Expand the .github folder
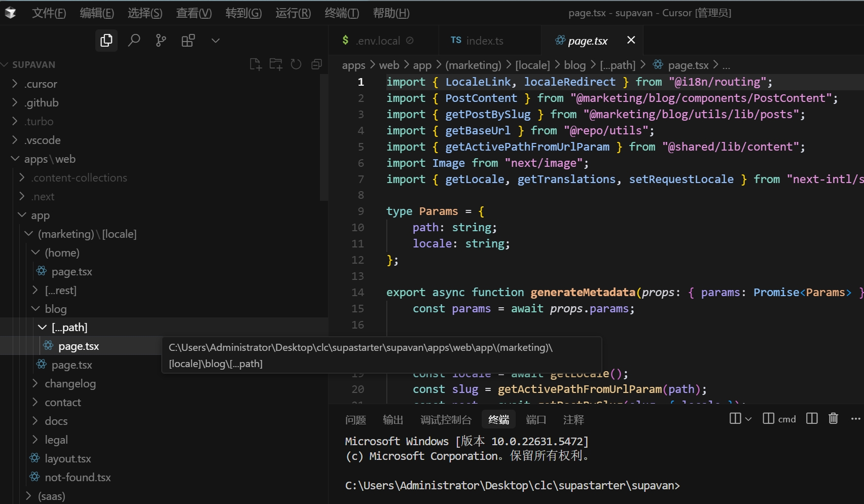This screenshot has height=504, width=864. coord(42,102)
